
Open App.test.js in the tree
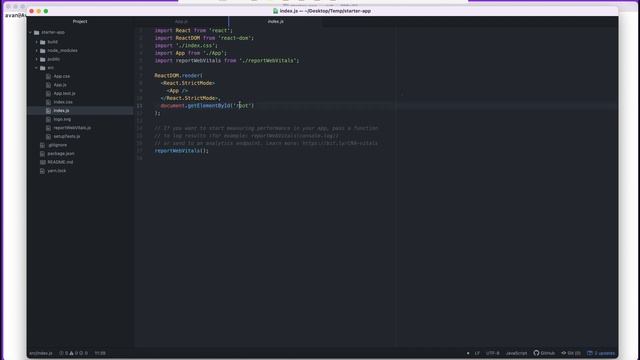coord(64,93)
